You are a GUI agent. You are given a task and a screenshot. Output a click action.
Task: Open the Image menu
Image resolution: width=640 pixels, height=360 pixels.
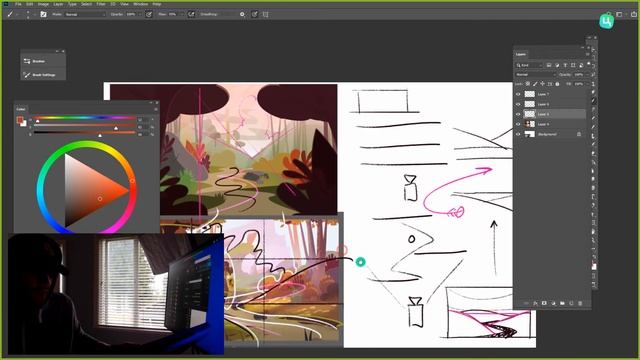(43, 4)
